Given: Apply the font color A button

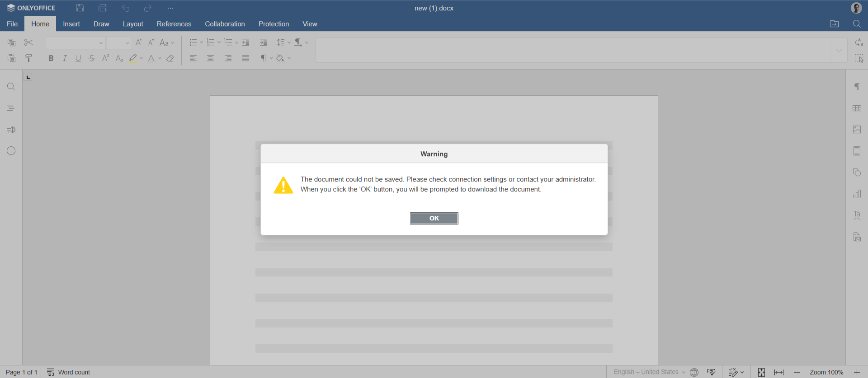Looking at the screenshot, I should (x=151, y=58).
